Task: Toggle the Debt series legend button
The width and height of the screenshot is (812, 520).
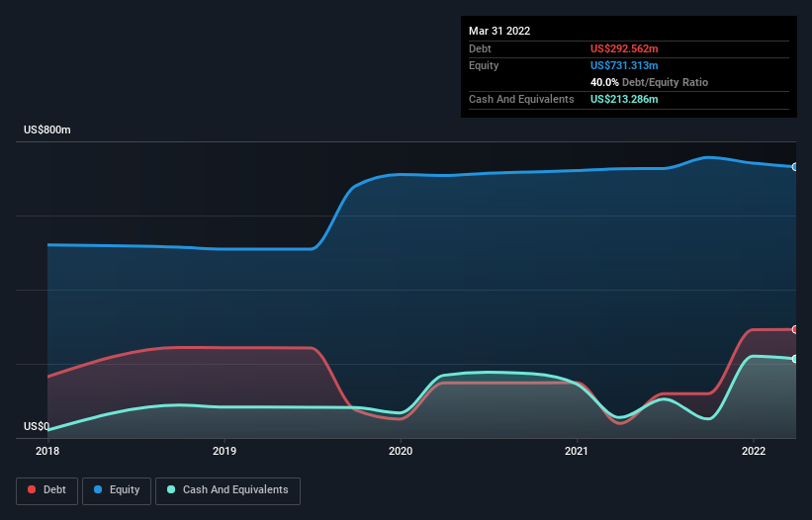Action: pos(46,490)
